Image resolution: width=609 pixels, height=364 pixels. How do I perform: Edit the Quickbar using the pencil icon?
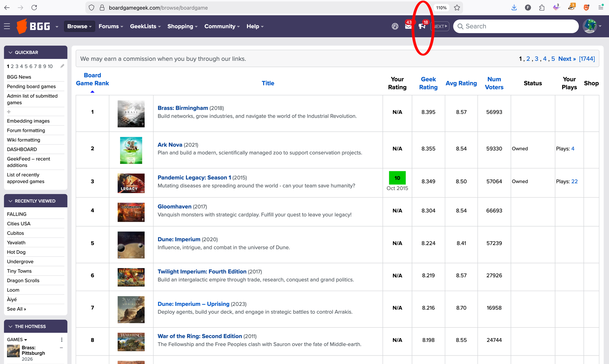point(62,66)
